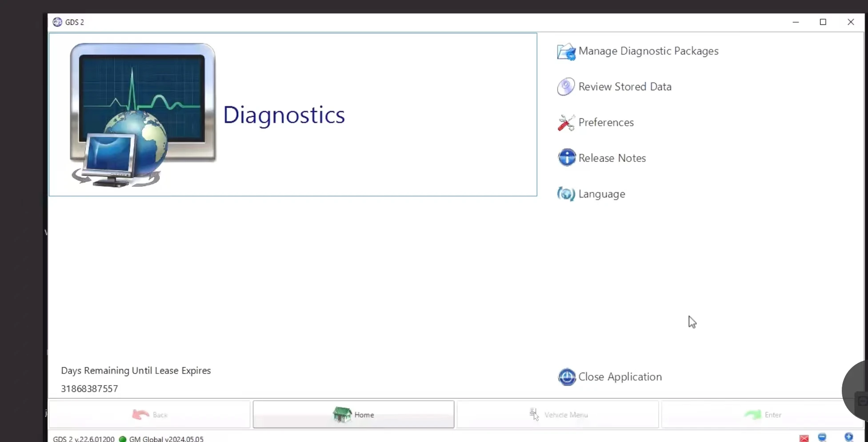Click the green connection status dot
The image size is (868, 442).
[x=123, y=439]
